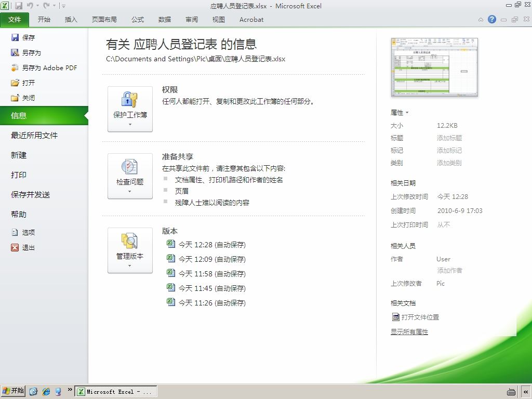Open the 11:26 autosave version Excel icon
This screenshot has height=399, width=532.
[171, 302]
